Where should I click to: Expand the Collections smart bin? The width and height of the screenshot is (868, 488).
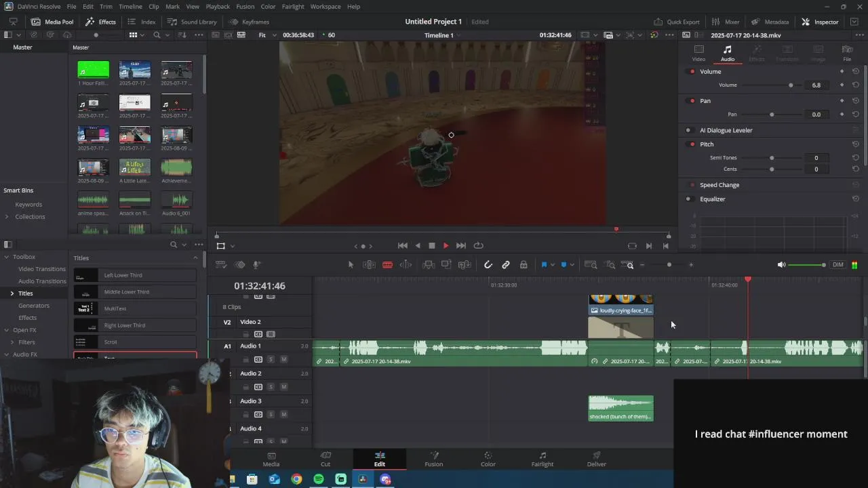(7, 217)
